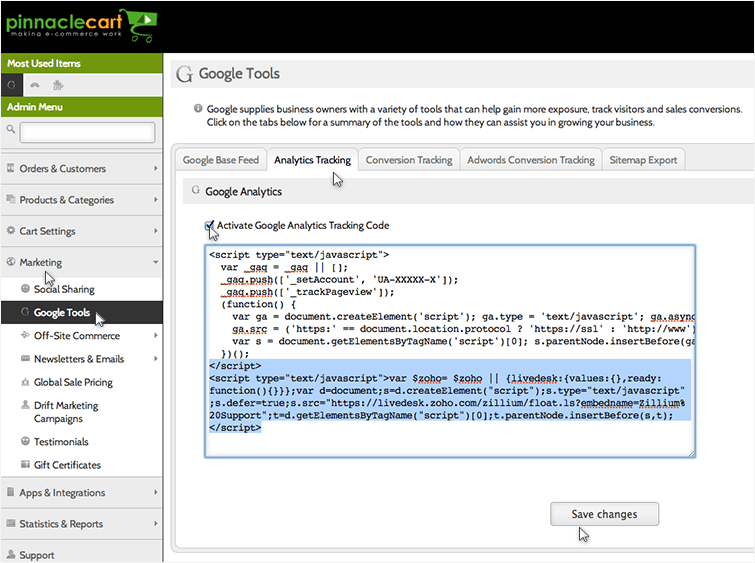
Task: Click inside the tracking code text area
Action: [450, 351]
